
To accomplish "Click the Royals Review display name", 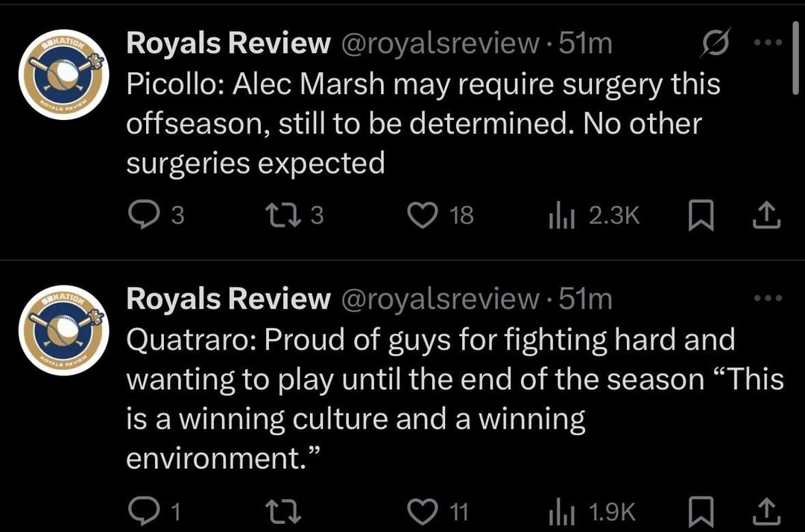I will click(x=227, y=42).
